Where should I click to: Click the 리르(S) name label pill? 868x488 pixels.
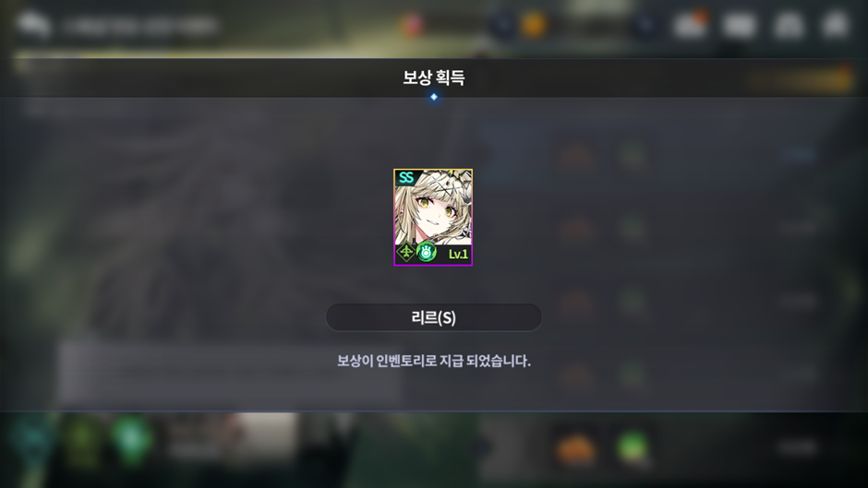pyautogui.click(x=433, y=317)
